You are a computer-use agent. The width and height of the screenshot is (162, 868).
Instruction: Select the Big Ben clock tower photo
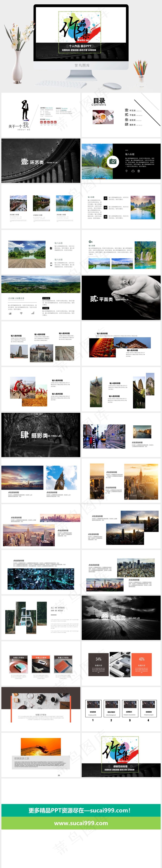coord(61,478)
